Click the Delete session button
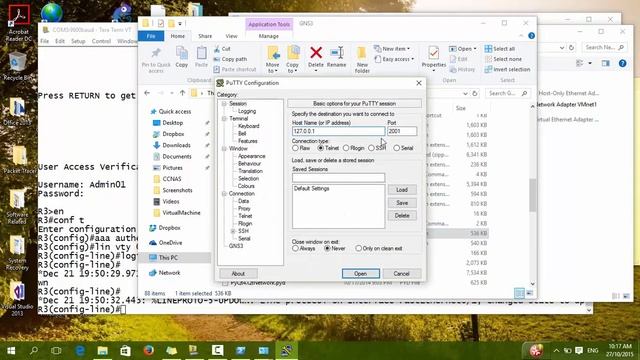Viewport: 640px width, 360px height. 402,216
